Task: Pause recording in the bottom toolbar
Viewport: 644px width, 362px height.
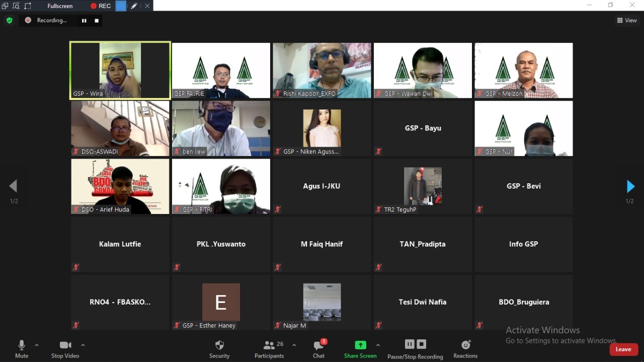Action: 410,344
